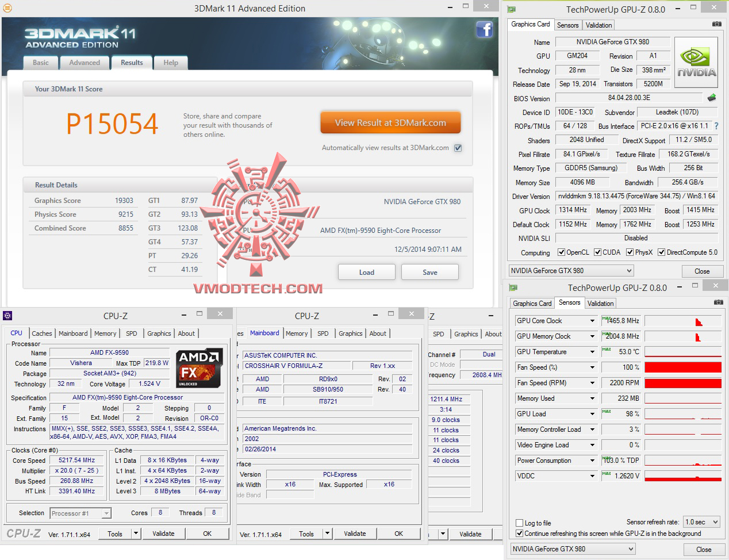This screenshot has width=729, height=560.
Task: Click the GPU Core Clock sensor graph
Action: pyautogui.click(x=683, y=321)
